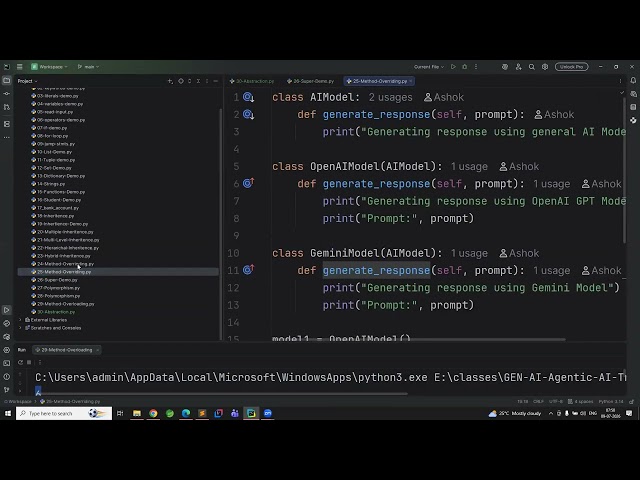Close the 29-Method-Overloading run tab
Screen dimensions: 640x480
(98, 350)
